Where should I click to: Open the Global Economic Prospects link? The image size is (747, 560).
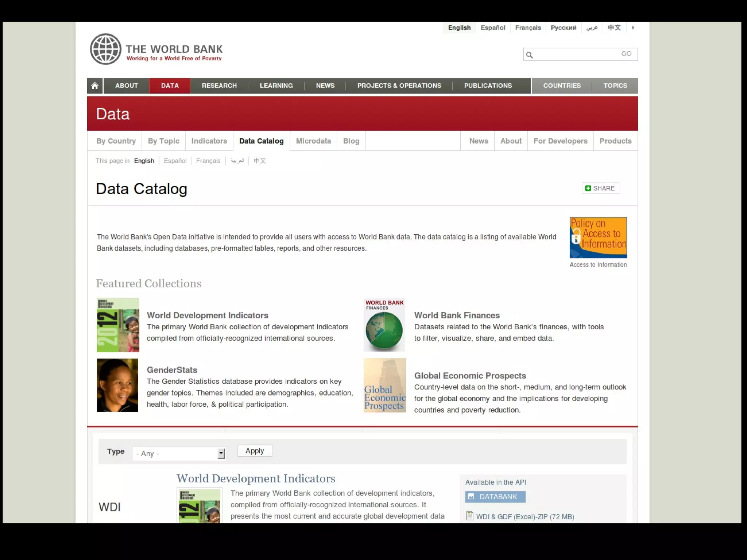[x=470, y=376]
